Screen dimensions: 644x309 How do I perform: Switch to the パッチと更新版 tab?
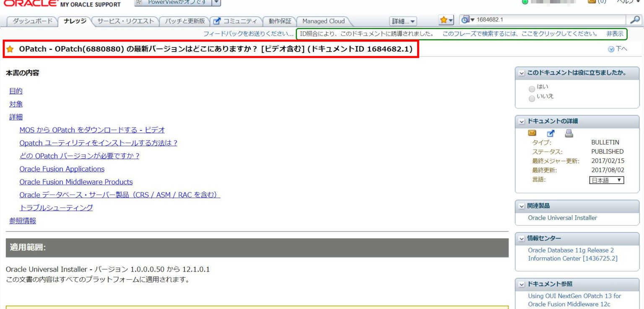185,21
